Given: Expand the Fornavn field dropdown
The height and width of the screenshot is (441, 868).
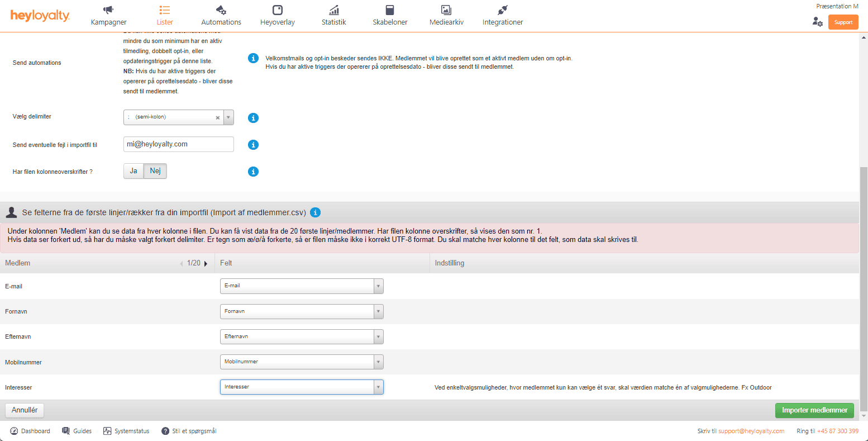Looking at the screenshot, I should click(x=378, y=311).
